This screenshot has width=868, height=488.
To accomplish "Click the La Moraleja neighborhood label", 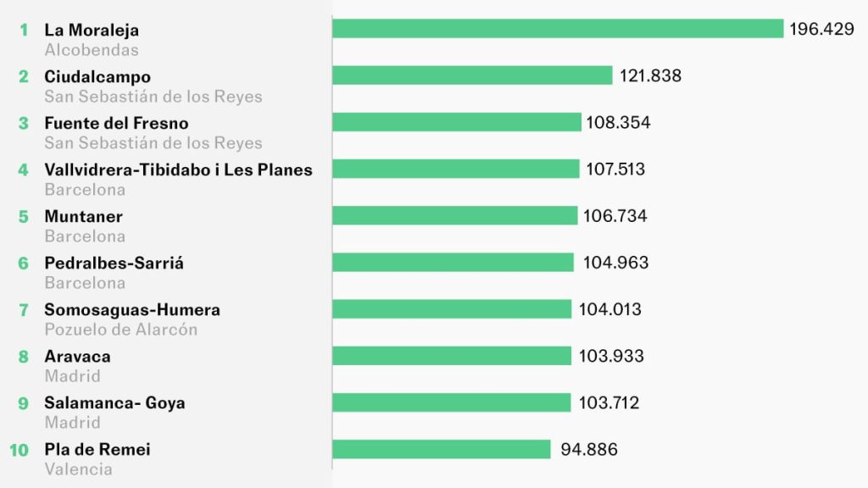I will pos(92,30).
